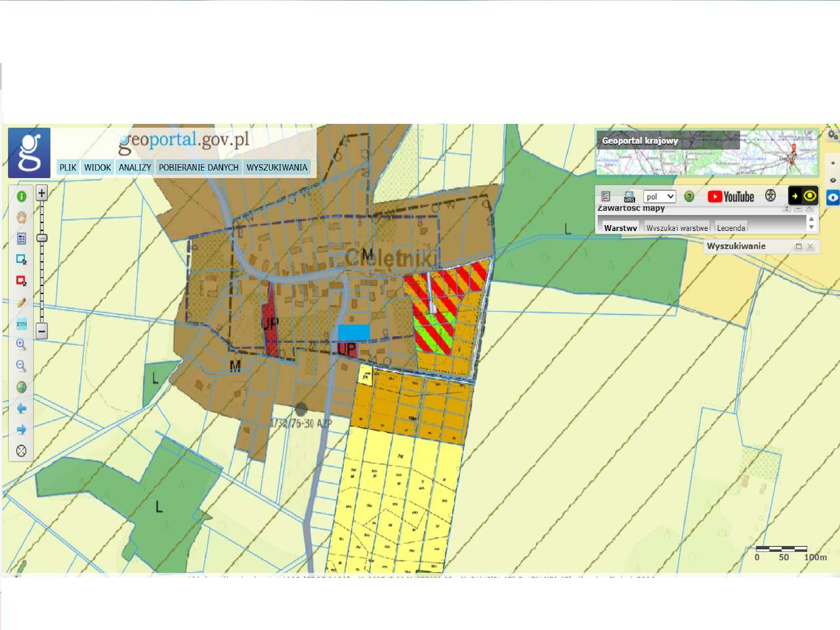Minimize the Zawartość mapy panel
Viewport: 840px width, 630px height.
pyautogui.click(x=798, y=209)
